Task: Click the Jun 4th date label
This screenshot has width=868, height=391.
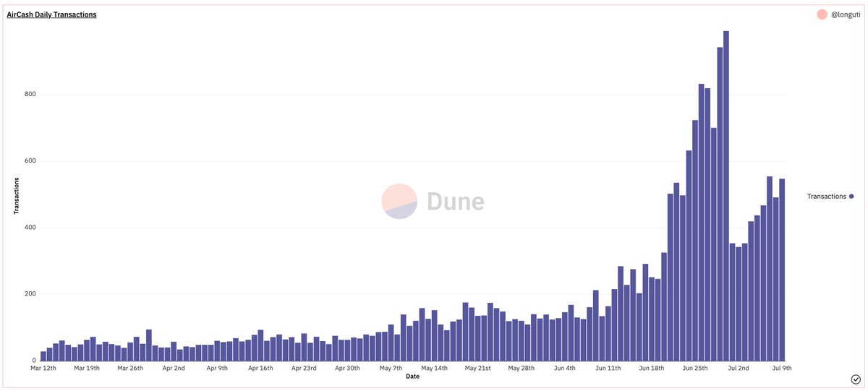Action: tap(565, 368)
